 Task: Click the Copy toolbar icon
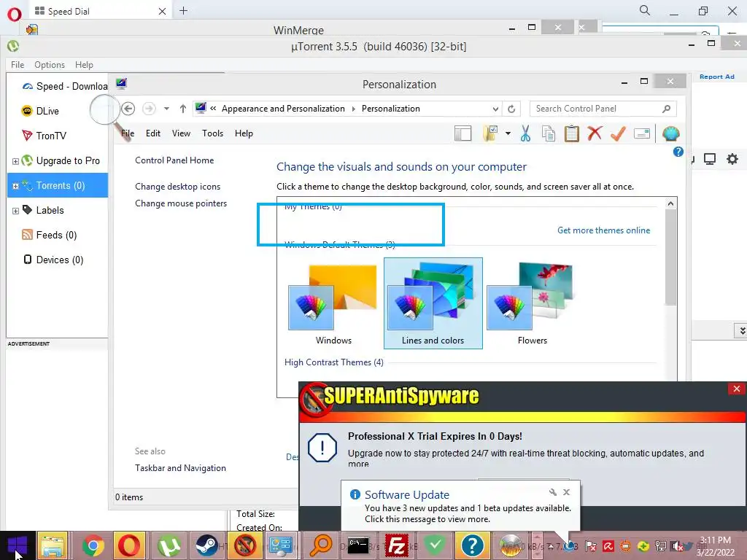click(549, 134)
